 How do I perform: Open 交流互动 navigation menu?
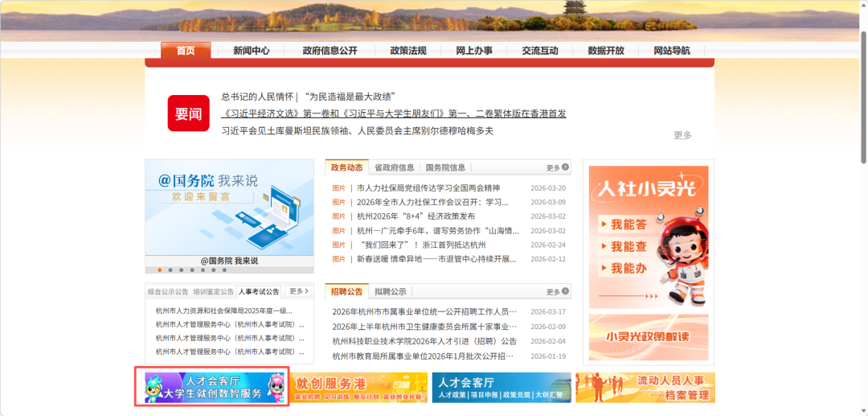(540, 51)
